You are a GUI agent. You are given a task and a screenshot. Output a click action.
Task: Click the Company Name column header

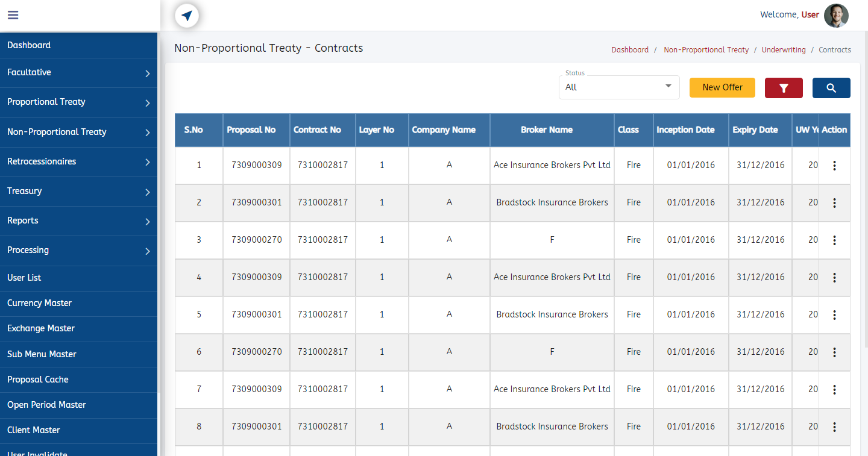[449, 130]
